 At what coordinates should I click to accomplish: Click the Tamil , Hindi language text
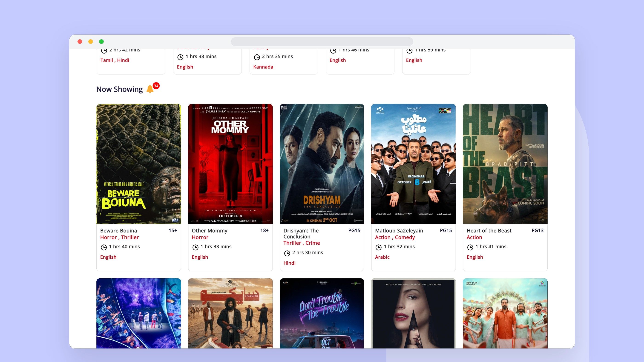pos(115,60)
